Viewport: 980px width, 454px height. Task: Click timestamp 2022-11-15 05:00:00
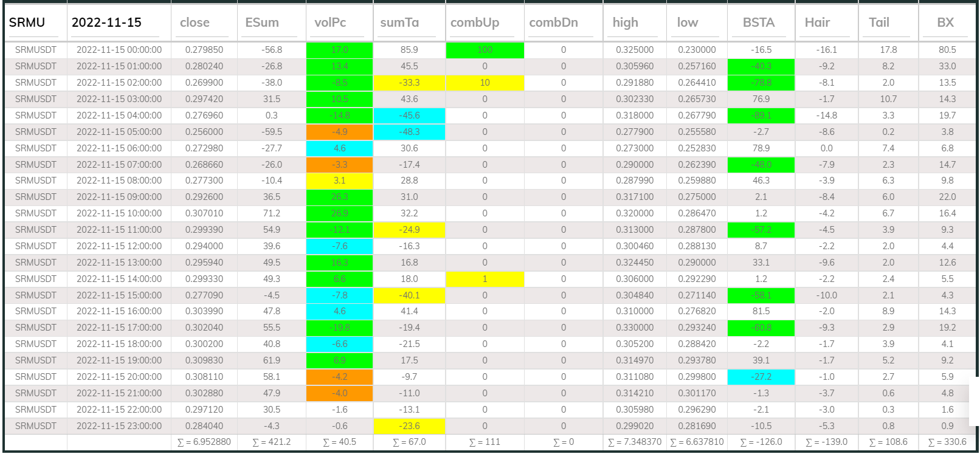point(119,132)
